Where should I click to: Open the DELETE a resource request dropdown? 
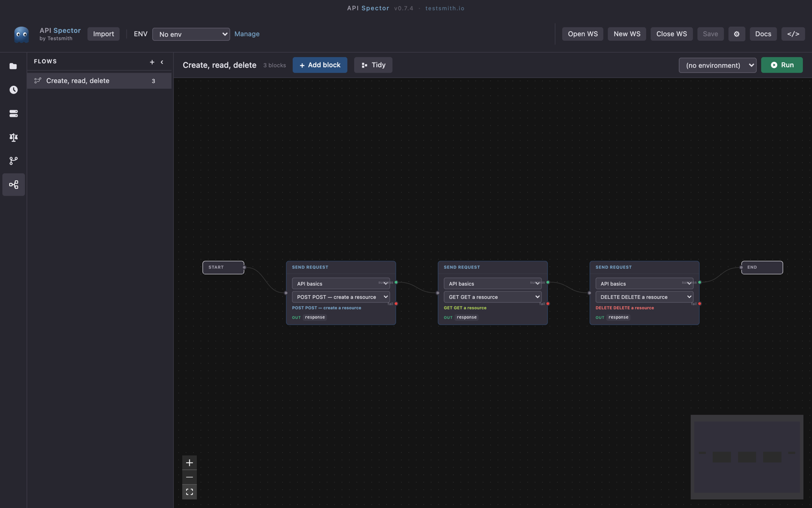tap(644, 297)
